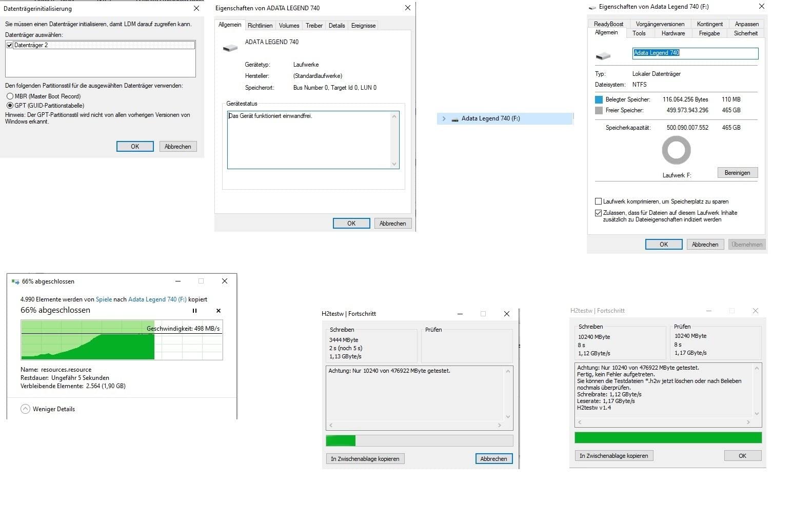Switch to the Volumes tab
Viewport: 812px width, 505px height.
click(x=289, y=26)
